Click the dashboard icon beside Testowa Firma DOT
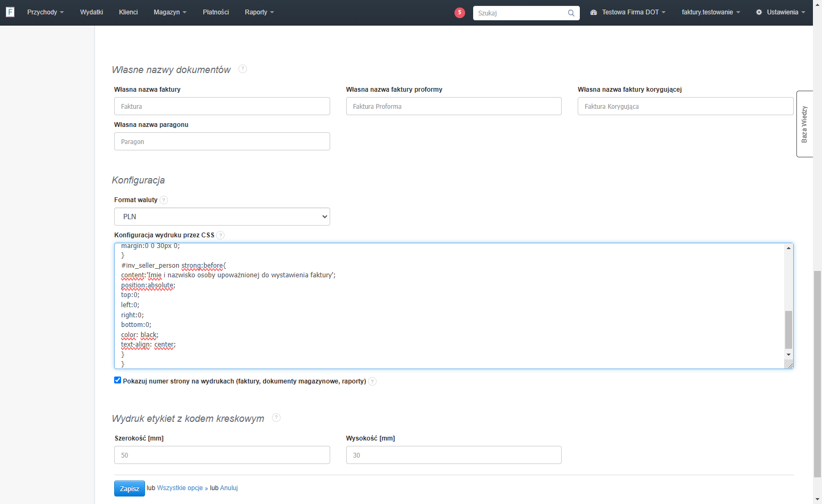The width and height of the screenshot is (822, 504). click(594, 12)
